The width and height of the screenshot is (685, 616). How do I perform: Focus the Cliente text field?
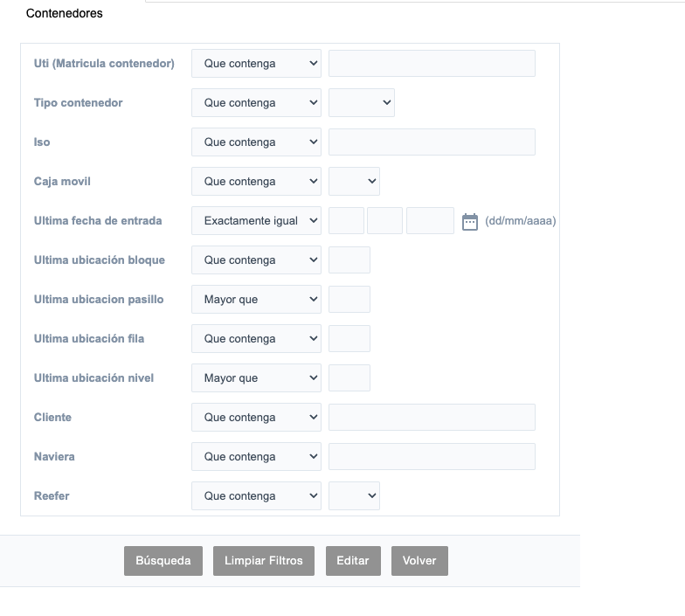[432, 418]
